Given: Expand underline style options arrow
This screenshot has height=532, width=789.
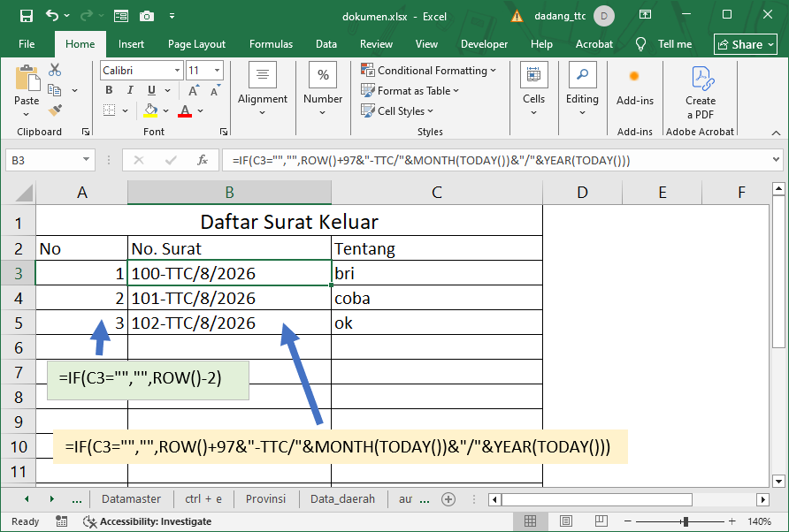Looking at the screenshot, I should [167, 90].
